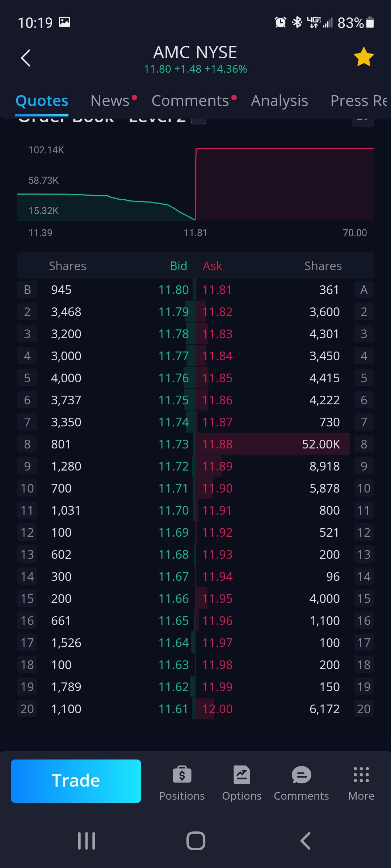Tap the Ask column header
391x868 pixels.
[x=212, y=266]
